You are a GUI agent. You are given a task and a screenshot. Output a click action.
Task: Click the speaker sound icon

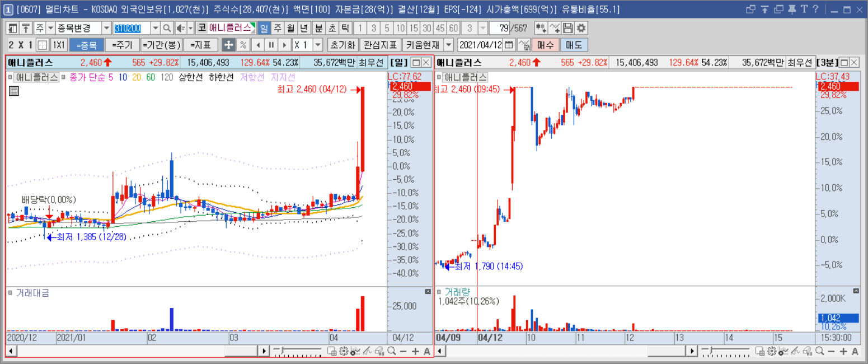(x=180, y=28)
